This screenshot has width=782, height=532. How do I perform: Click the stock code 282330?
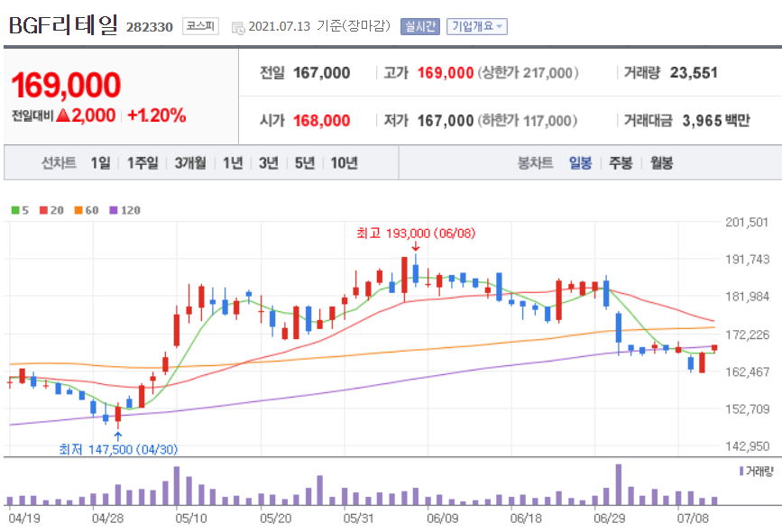(149, 27)
